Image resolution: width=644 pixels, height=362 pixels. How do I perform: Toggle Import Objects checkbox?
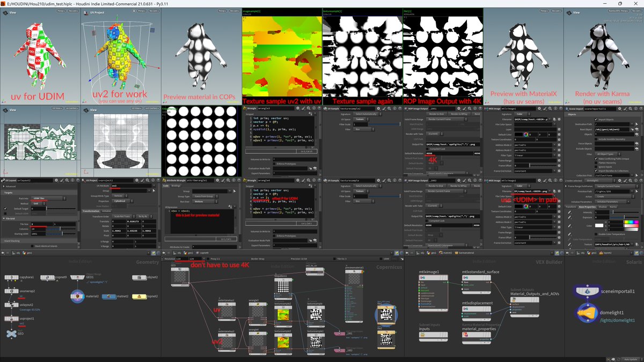pyautogui.click(x=596, y=120)
